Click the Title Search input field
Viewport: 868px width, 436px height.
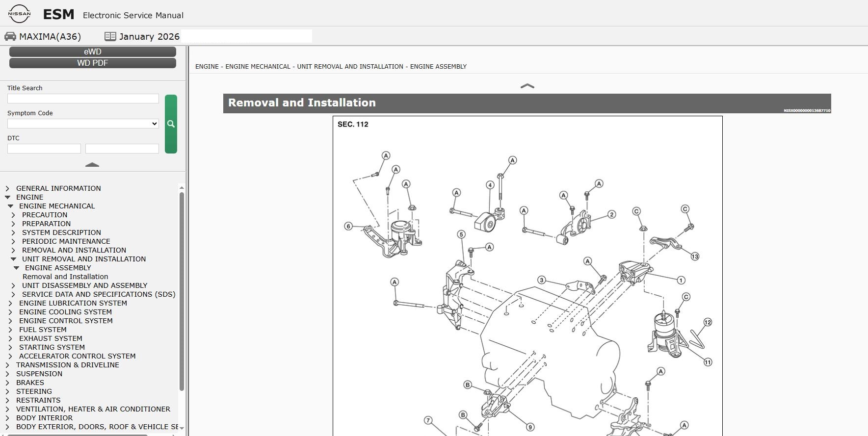click(83, 99)
